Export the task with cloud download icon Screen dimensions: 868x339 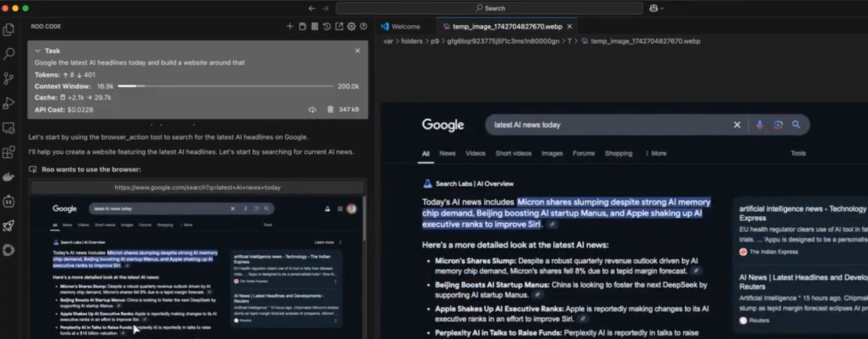click(312, 110)
